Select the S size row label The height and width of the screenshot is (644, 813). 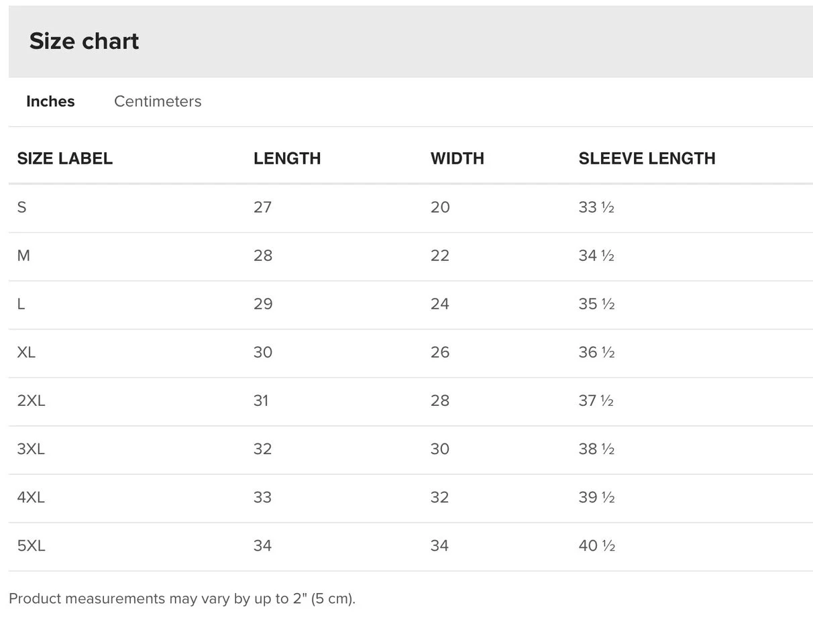pos(21,207)
